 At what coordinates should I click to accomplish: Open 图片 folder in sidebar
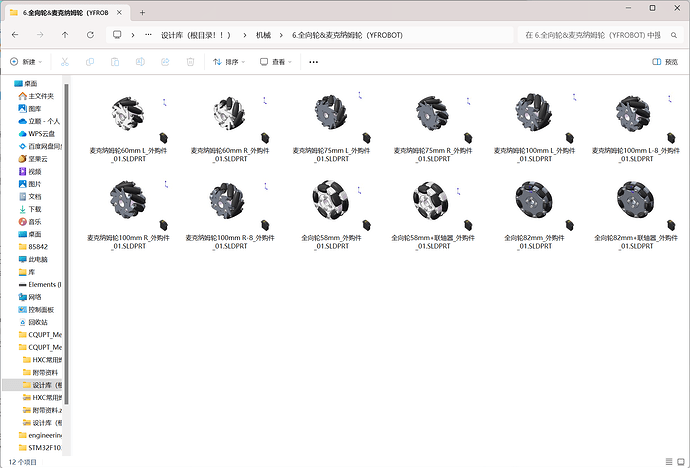pos(30,184)
